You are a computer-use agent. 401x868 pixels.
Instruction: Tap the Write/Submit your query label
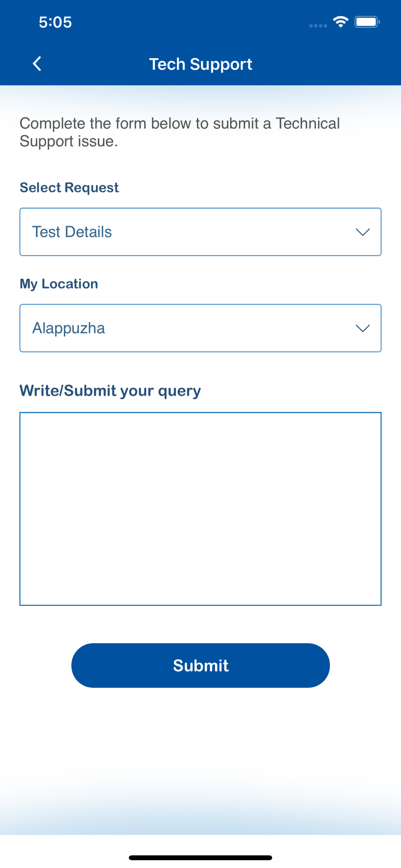(x=110, y=391)
